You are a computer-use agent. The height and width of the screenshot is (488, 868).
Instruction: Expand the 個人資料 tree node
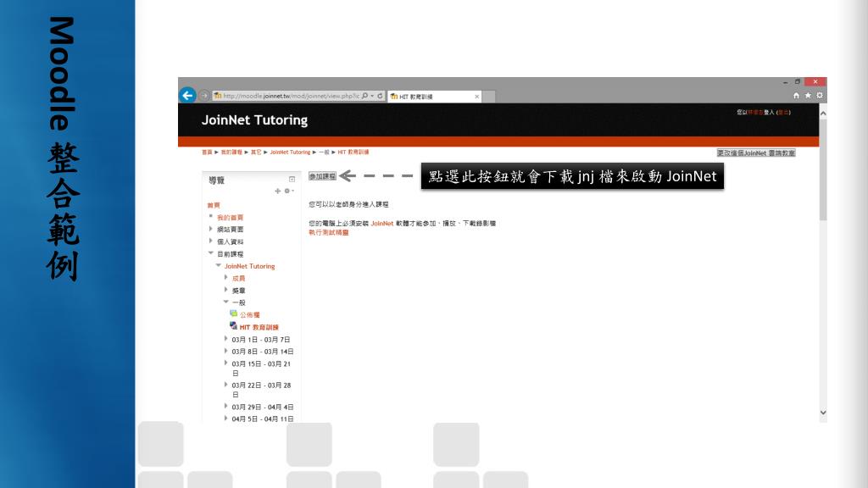(x=211, y=241)
